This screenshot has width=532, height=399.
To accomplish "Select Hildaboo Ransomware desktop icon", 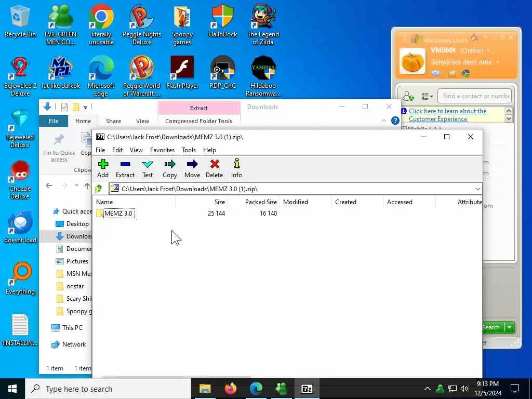I will 263,77.
